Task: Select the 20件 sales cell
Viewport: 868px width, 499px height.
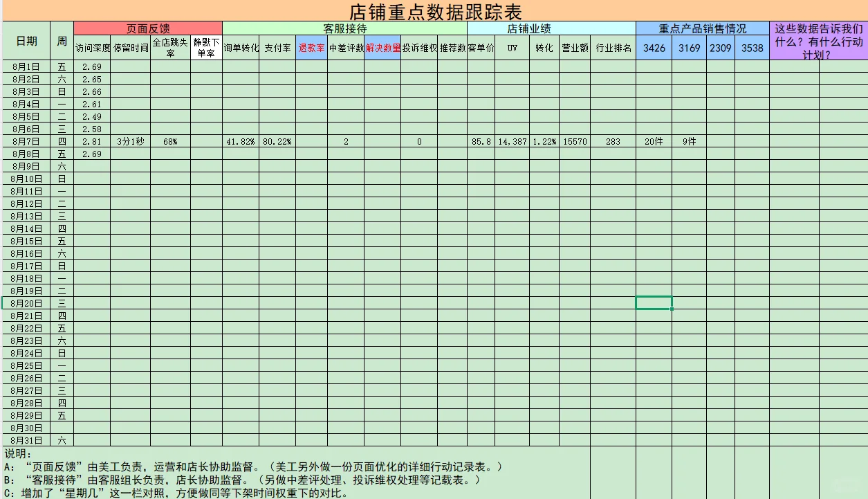Action: (654, 142)
